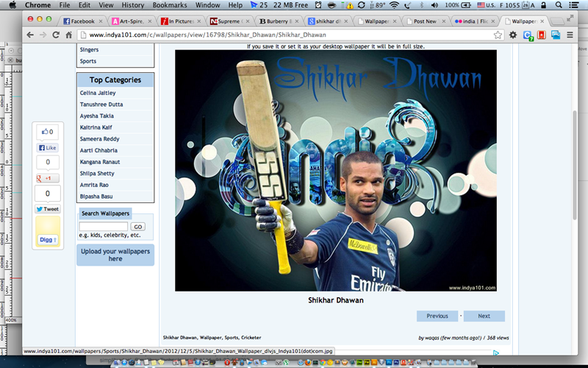
Task: Open the U.S. flag input source menu
Action: (487, 5)
